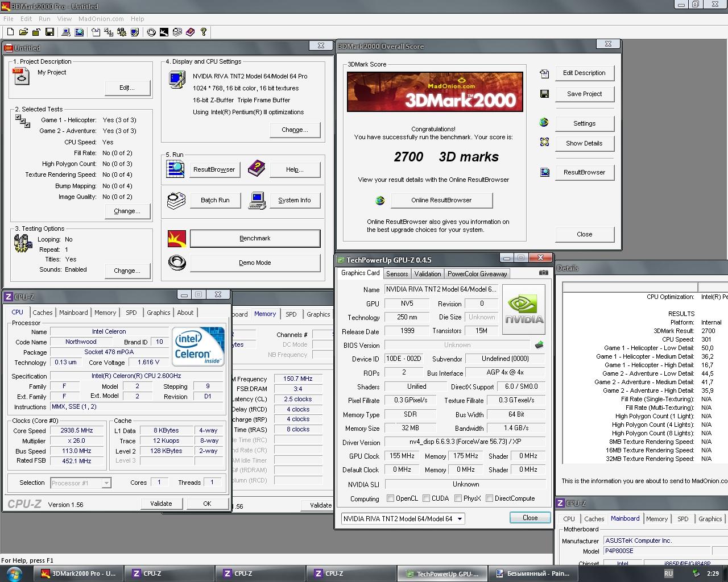This screenshot has width=728, height=582.
Task: Click the GPU-Z BIOS save chip icon
Action: (x=539, y=344)
